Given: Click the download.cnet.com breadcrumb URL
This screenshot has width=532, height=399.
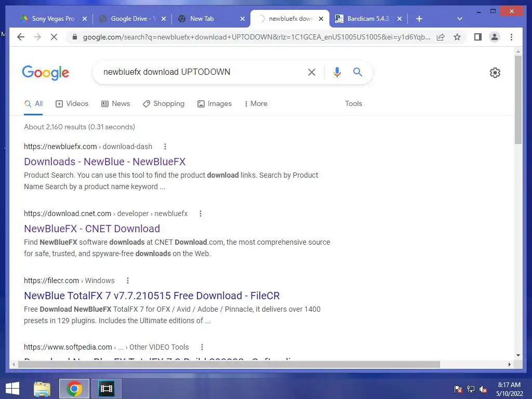Looking at the screenshot, I should 105,214.
